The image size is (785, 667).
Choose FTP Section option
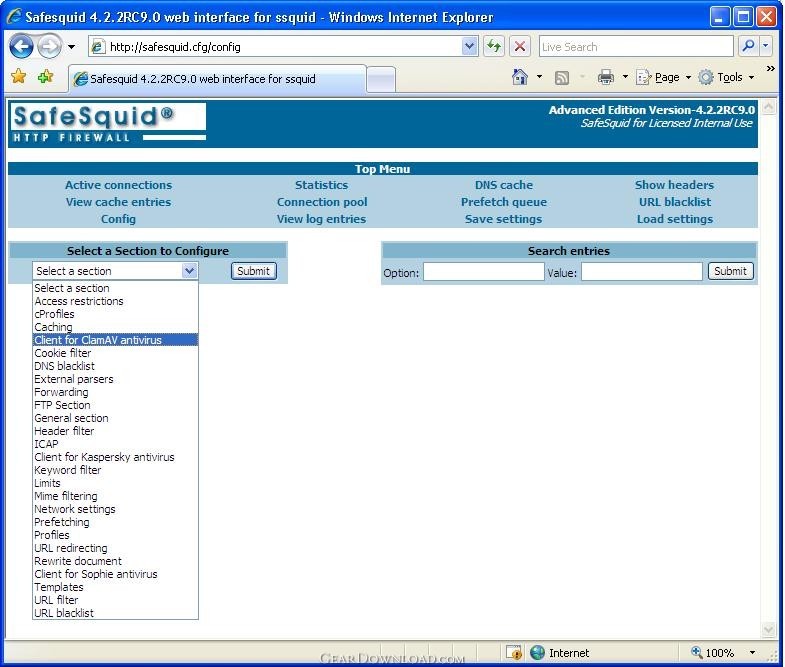click(116, 405)
